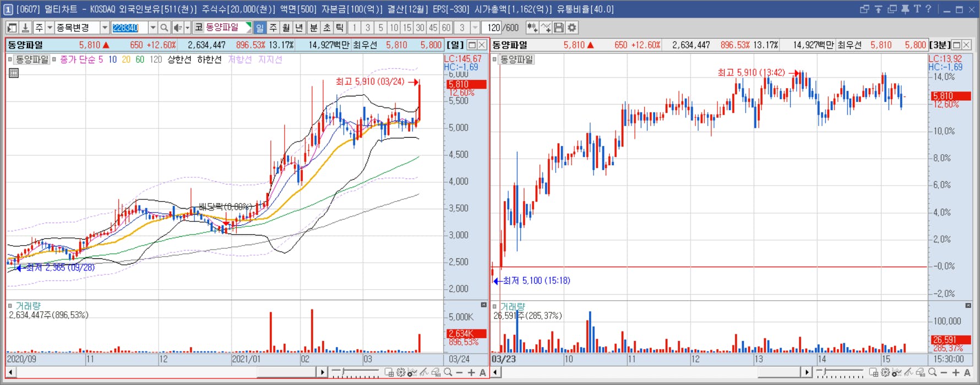The height and width of the screenshot is (385, 980).
Task: Toggle the 종가 단순 moving average checkbox
Action: point(54,59)
